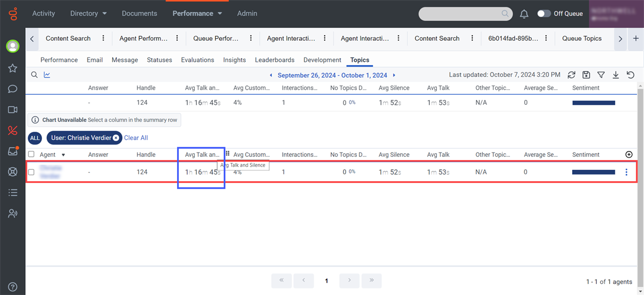Open the Genesys logo home icon
The height and width of the screenshot is (295, 644).
(x=13, y=13)
